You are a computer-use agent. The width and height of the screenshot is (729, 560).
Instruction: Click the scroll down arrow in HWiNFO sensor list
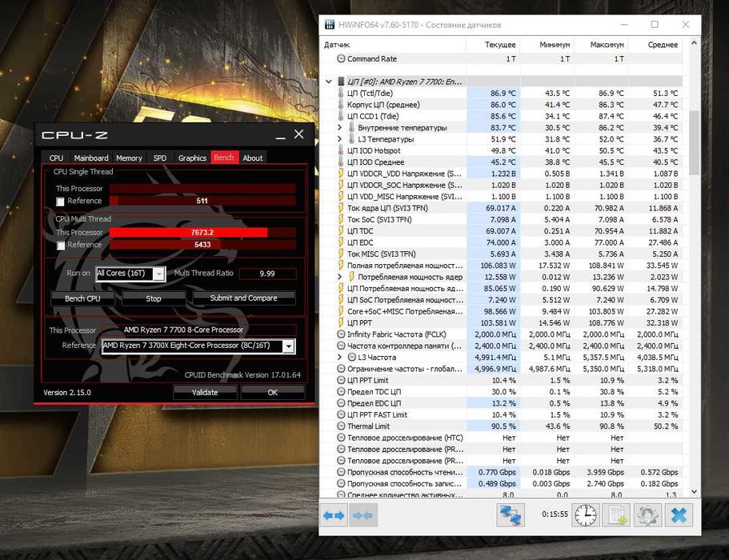click(x=694, y=491)
